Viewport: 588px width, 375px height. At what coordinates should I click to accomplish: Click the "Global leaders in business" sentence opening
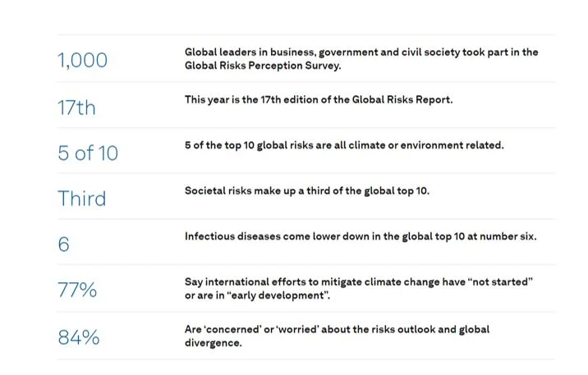(x=246, y=52)
